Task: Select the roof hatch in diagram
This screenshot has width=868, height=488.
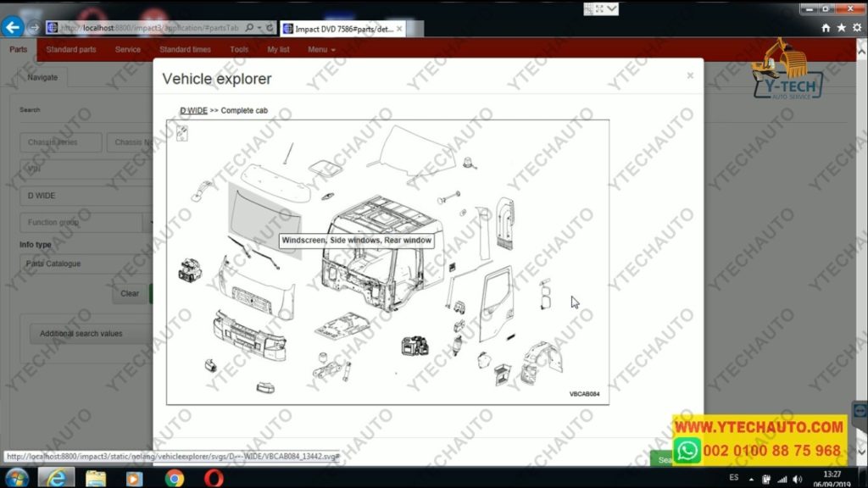Action: (325, 167)
